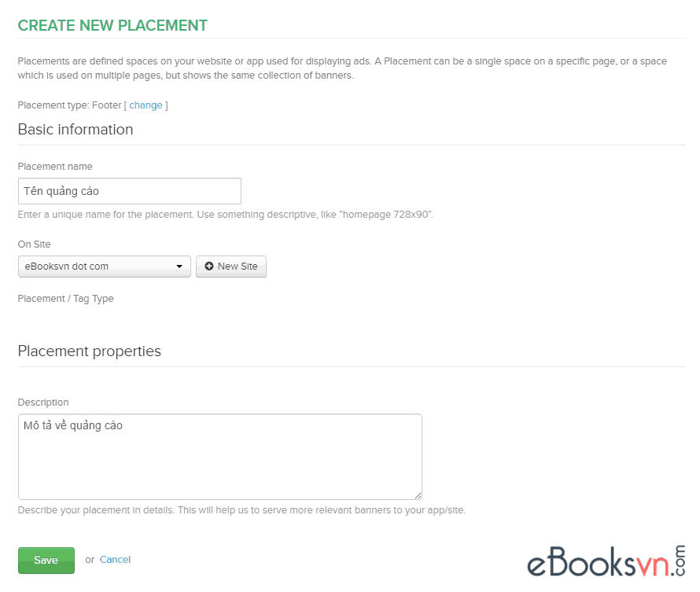Click the "On Site" label
The width and height of the screenshot is (700, 592).
point(35,244)
